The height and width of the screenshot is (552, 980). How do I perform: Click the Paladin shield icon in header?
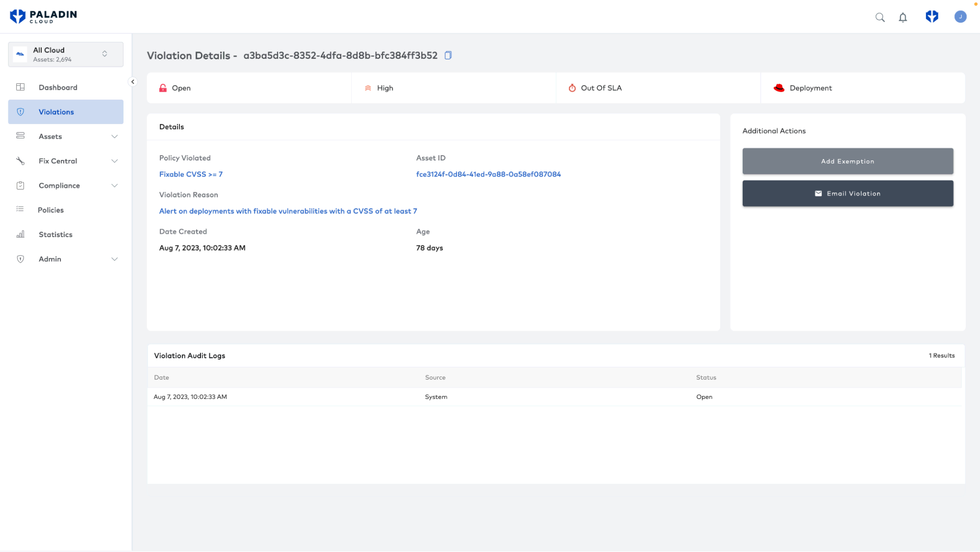[931, 17]
